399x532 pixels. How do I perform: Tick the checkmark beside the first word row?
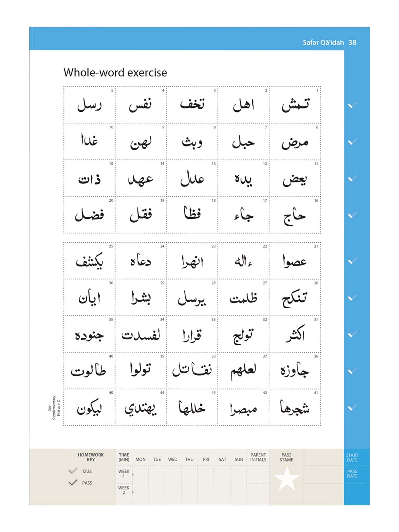coord(352,105)
